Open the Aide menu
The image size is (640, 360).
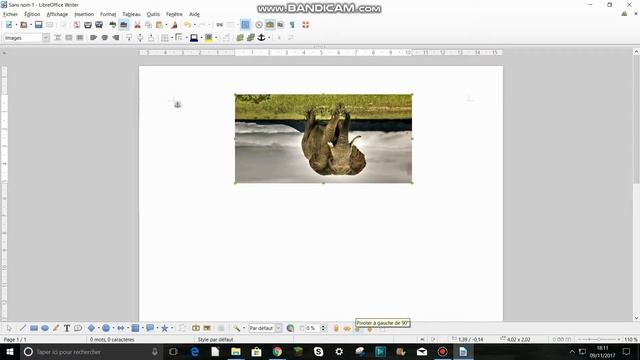pos(194,14)
